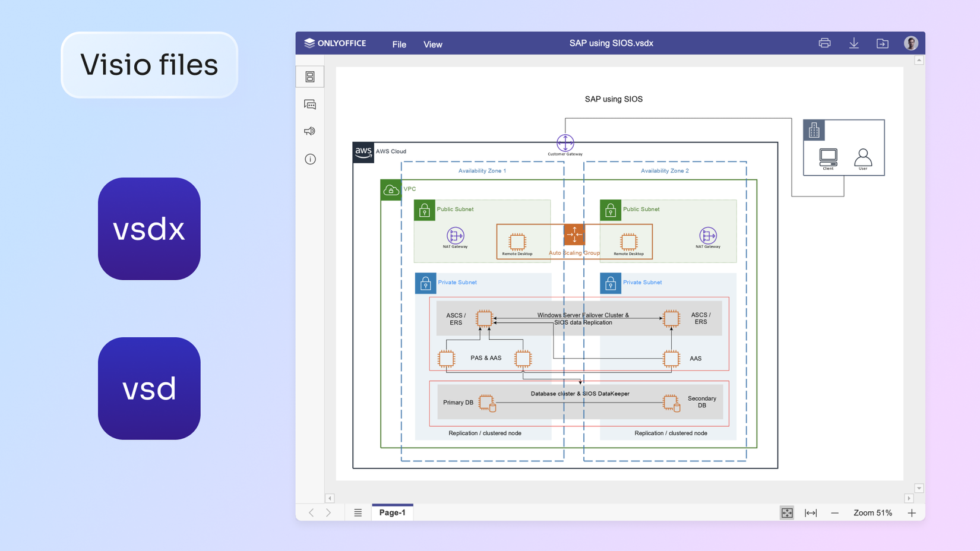Screen dimensions: 980x551
Task: Zoom in with the plus button
Action: coord(912,512)
